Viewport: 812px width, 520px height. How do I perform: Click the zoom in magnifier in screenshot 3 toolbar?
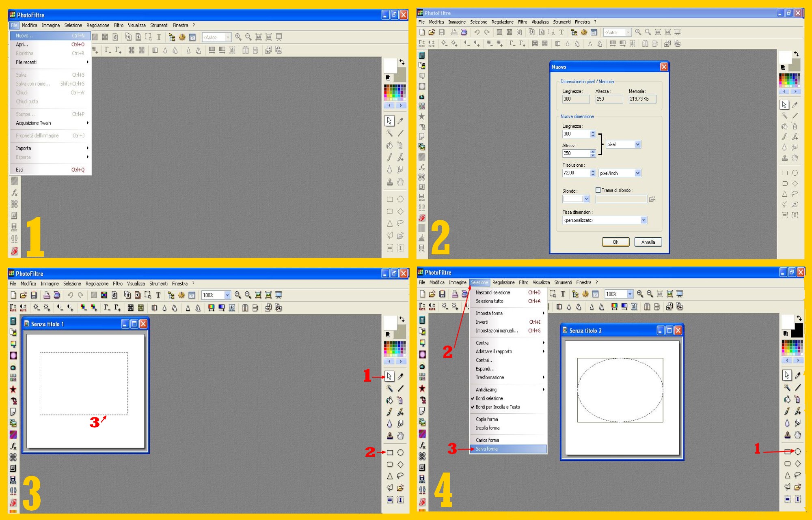pos(238,295)
